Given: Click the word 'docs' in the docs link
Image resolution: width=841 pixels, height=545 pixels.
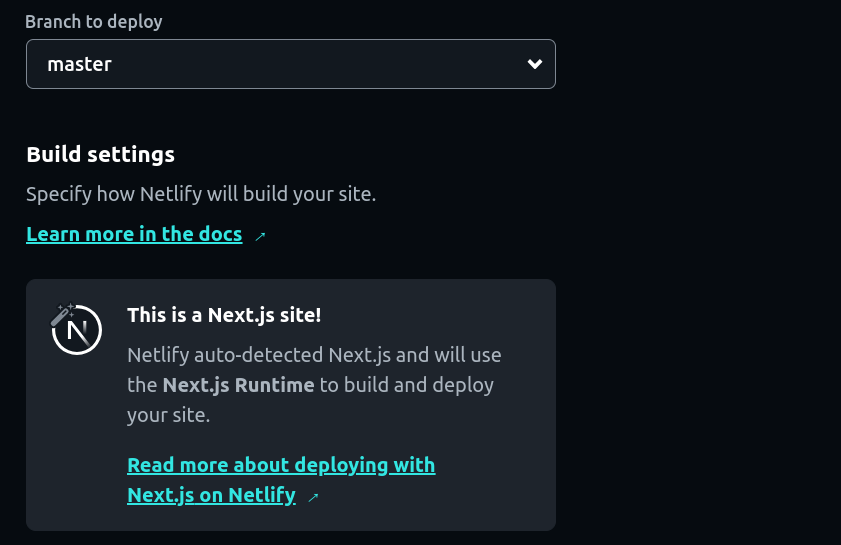Looking at the screenshot, I should [x=220, y=234].
